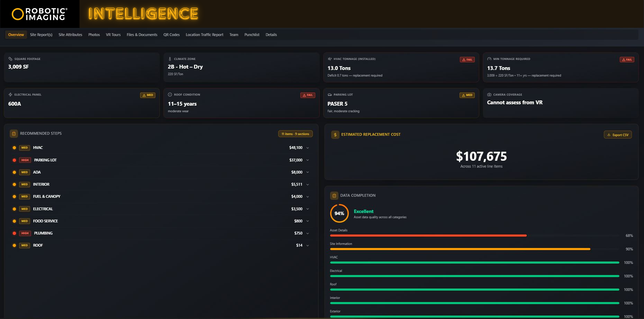Click the clock icon on Min Tonnage Required card

pos(489,59)
